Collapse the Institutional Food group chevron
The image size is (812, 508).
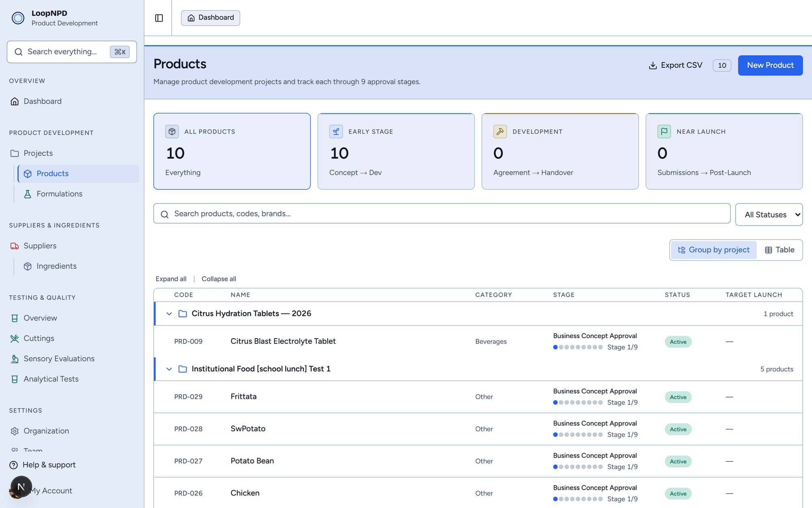(x=169, y=369)
